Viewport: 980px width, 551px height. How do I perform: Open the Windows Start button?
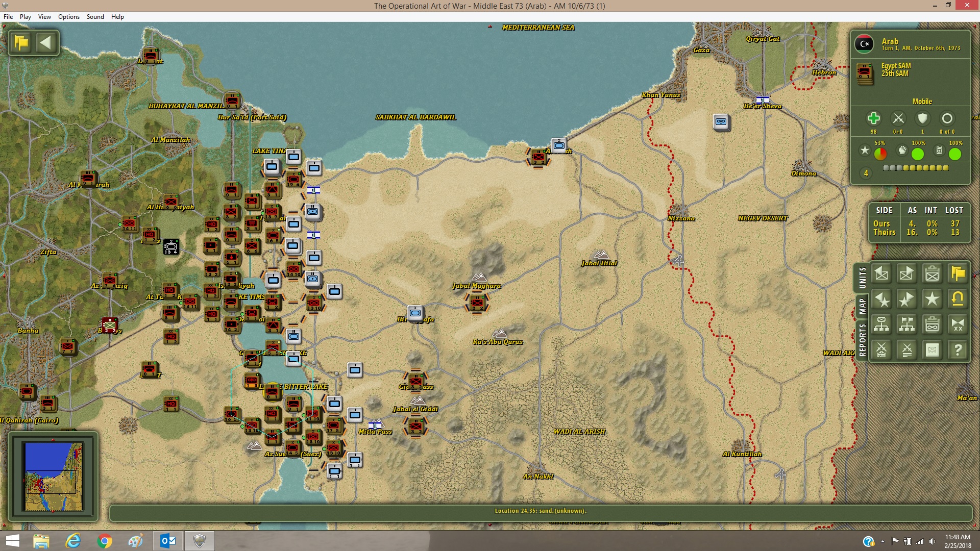(x=12, y=541)
